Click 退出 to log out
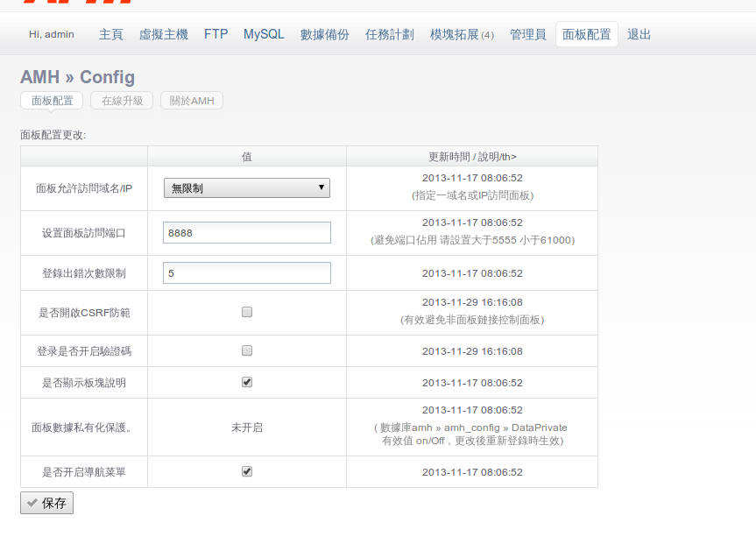Image resolution: width=756 pixels, height=537 pixels. click(x=639, y=35)
